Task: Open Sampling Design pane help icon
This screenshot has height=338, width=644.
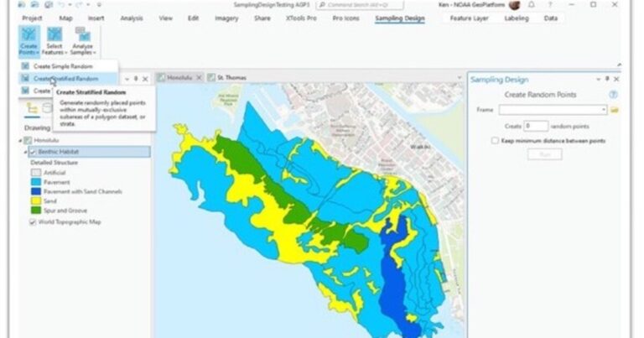Action: (x=613, y=95)
